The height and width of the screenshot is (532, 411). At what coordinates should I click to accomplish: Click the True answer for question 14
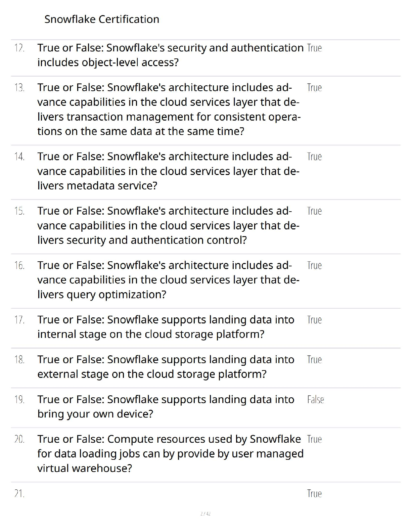pyautogui.click(x=314, y=157)
